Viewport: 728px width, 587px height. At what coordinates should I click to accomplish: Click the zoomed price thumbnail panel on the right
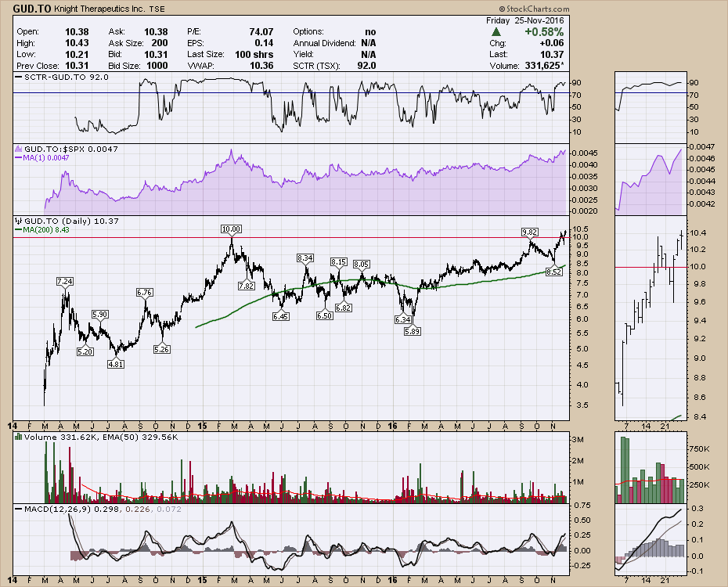point(650,321)
